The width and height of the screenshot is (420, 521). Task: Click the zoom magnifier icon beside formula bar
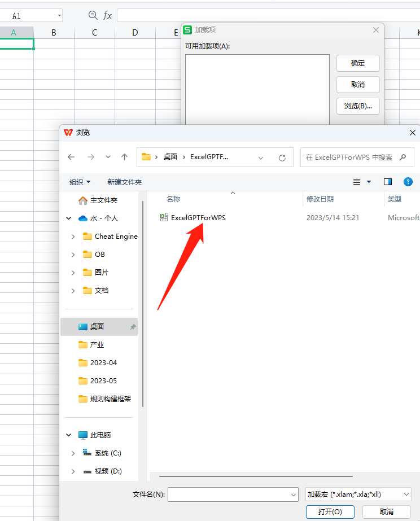point(93,15)
